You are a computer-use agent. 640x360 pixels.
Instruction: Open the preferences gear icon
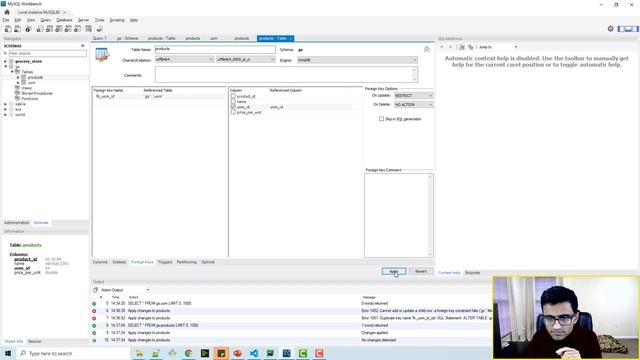611,29
